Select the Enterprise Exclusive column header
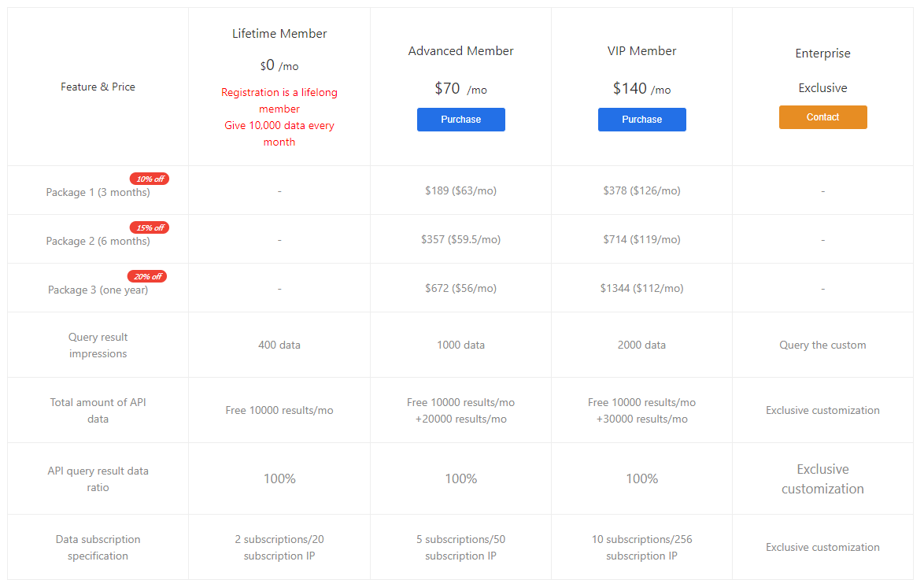The image size is (924, 580). [822, 70]
